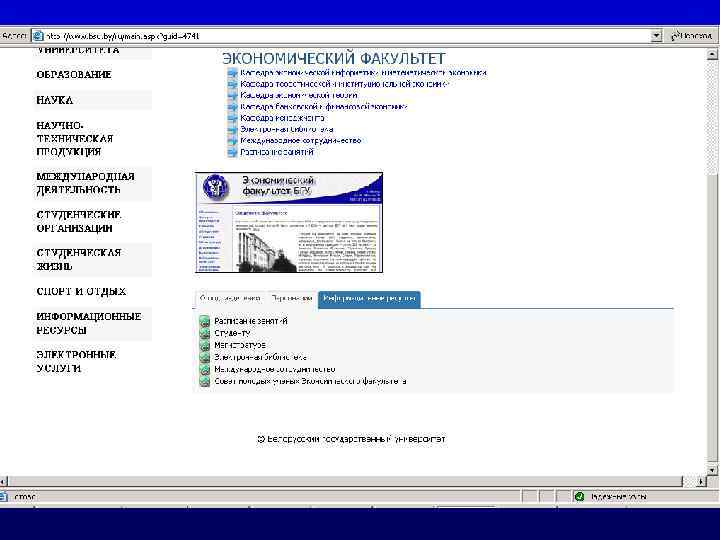Click green icon beside Международное сотрудничество in resources tab
720x540 pixels.
(204, 369)
